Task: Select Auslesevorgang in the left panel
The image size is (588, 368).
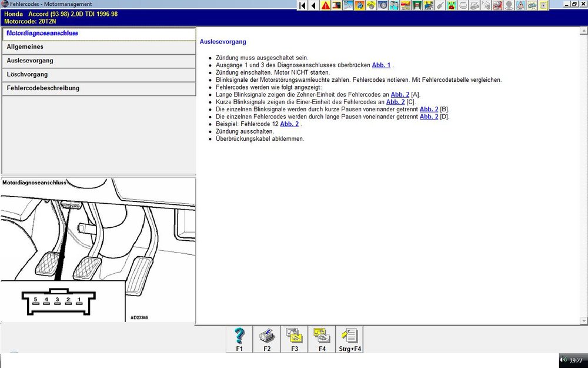Action: [98, 61]
